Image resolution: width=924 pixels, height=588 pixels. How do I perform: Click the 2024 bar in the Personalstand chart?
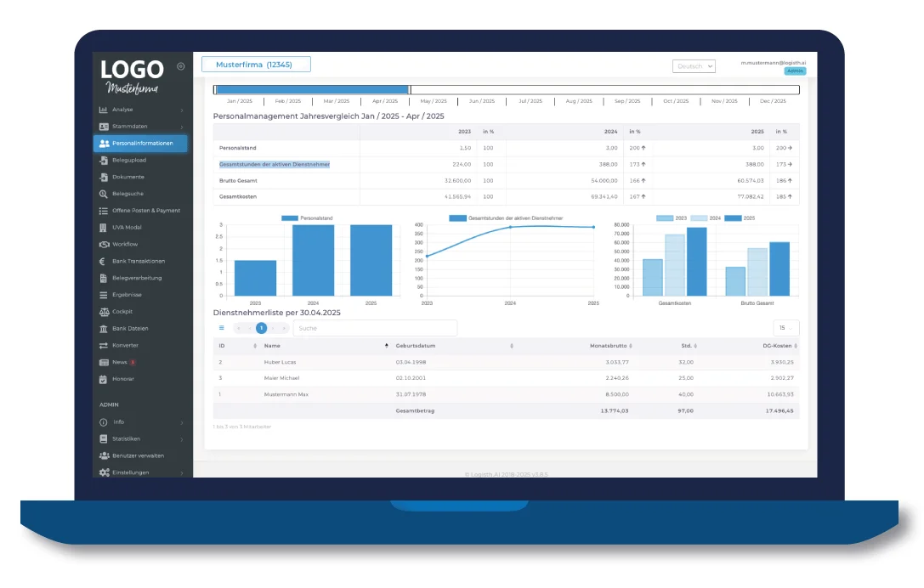313,260
